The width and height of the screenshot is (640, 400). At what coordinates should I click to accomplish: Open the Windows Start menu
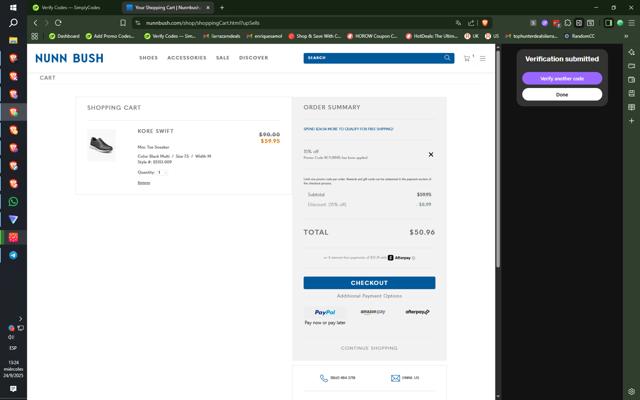tap(13, 7)
